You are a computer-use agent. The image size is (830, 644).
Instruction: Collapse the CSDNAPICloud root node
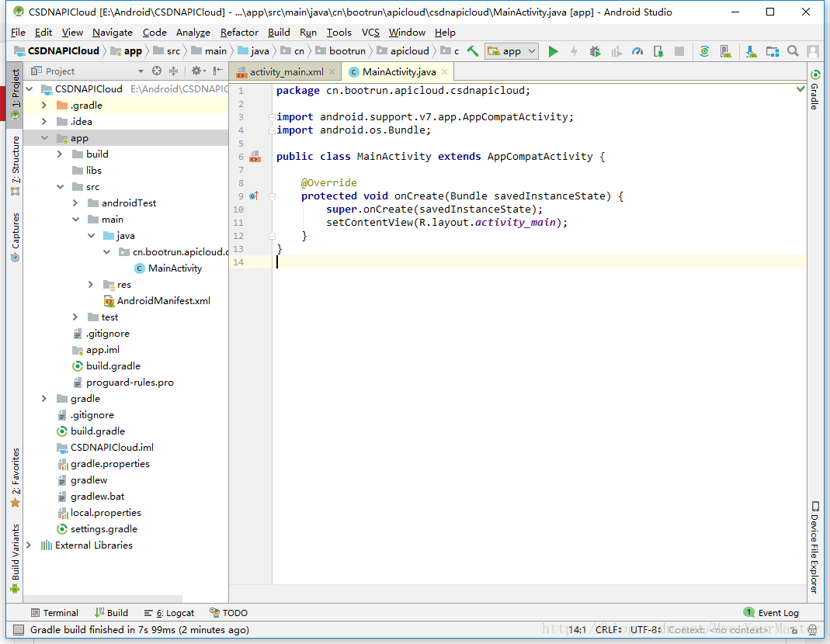[30, 89]
